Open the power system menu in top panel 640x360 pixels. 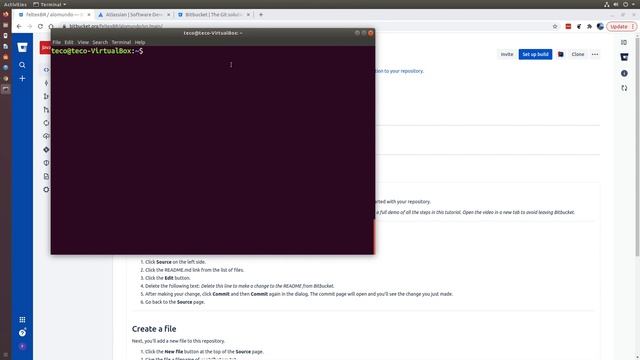pos(629,4)
